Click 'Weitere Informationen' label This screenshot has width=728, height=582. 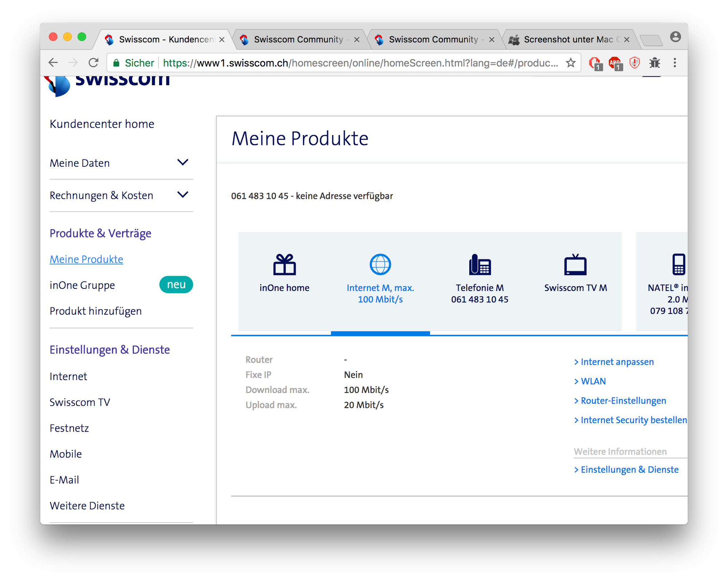(620, 452)
